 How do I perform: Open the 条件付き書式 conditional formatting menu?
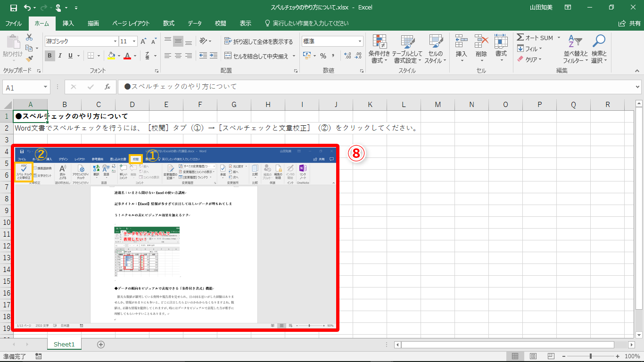(379, 49)
